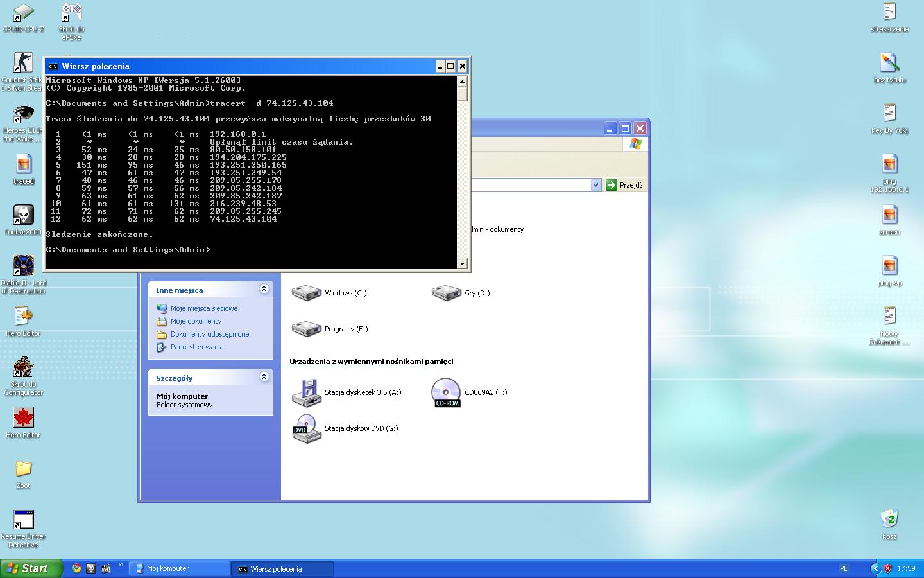Screen dimensions: 924x578
Task: Click the taskbar clock showing 17:59
Action: (906, 568)
